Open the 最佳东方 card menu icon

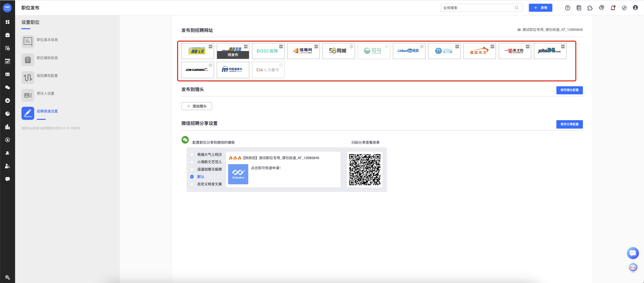(x=492, y=46)
